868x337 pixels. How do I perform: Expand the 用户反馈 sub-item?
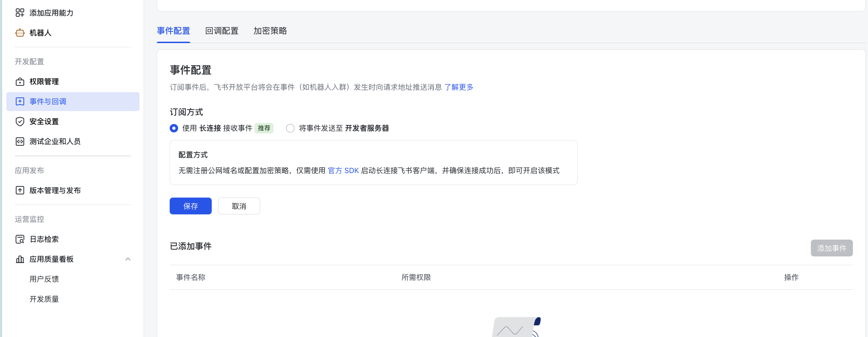pos(44,279)
